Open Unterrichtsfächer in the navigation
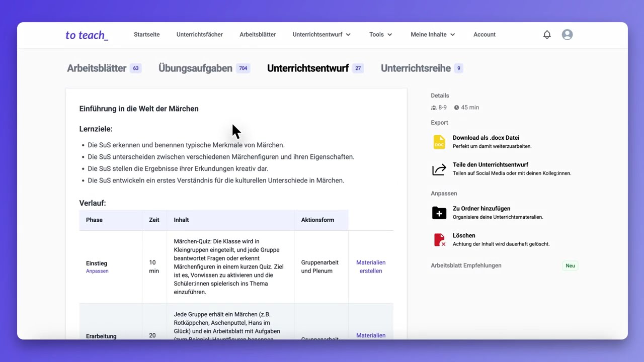The width and height of the screenshot is (644, 362). 200,35
